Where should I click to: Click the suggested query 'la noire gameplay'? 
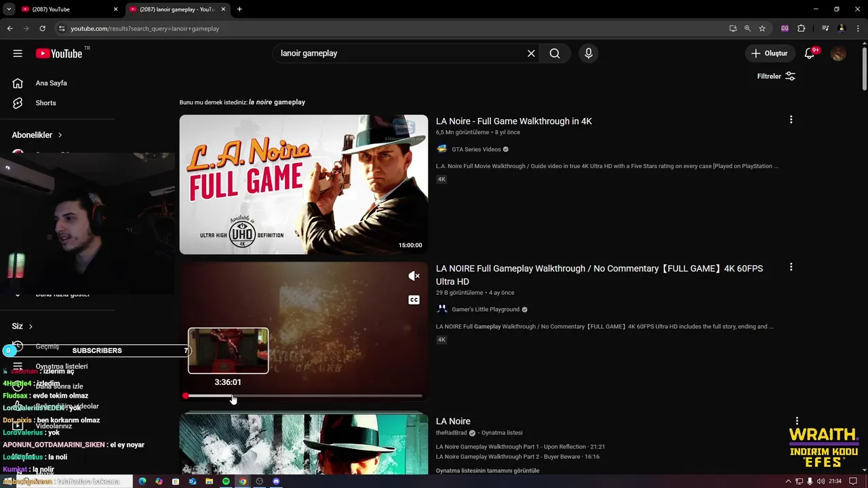277,102
